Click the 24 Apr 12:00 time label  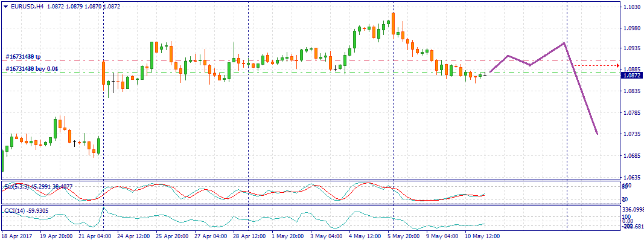pos(134,236)
